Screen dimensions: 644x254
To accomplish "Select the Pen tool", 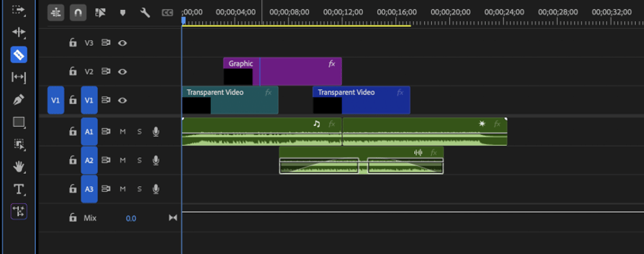I will (18, 100).
